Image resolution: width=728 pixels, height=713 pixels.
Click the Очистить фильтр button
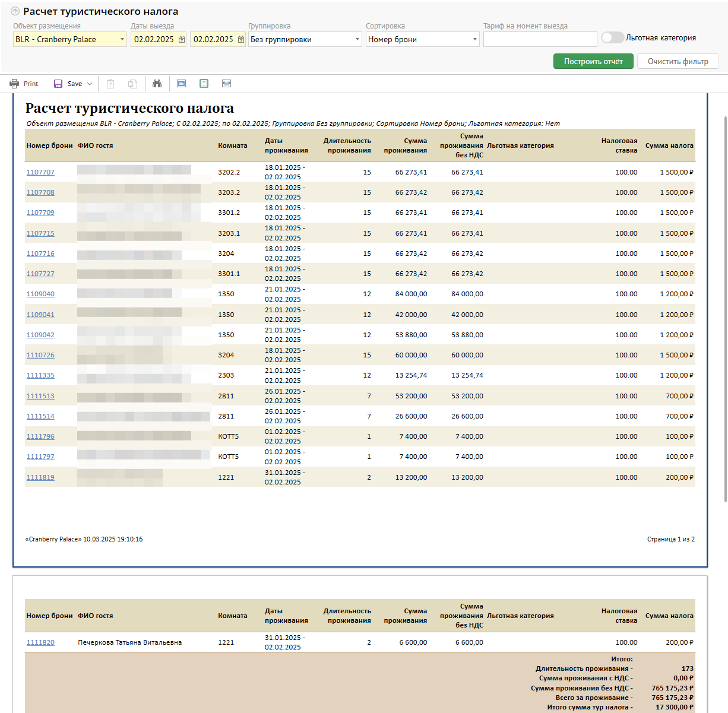678,61
